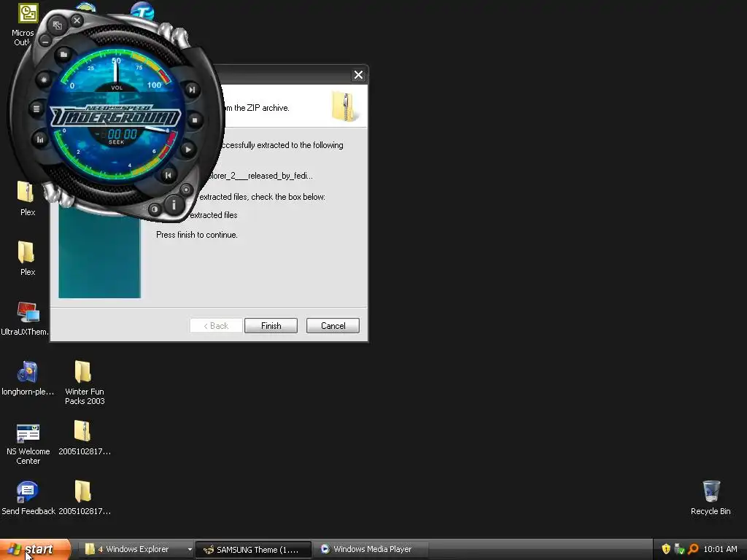The width and height of the screenshot is (747, 560).
Task: Click the SEEK dial needle on player
Action: (155, 128)
